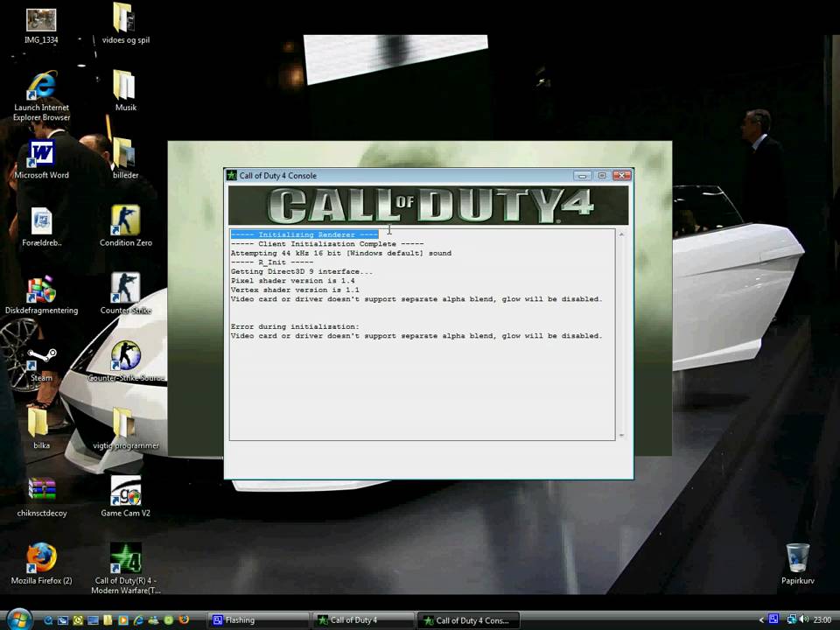
Task: Launch the Counter-Strike desktop shortcut
Action: click(x=125, y=294)
